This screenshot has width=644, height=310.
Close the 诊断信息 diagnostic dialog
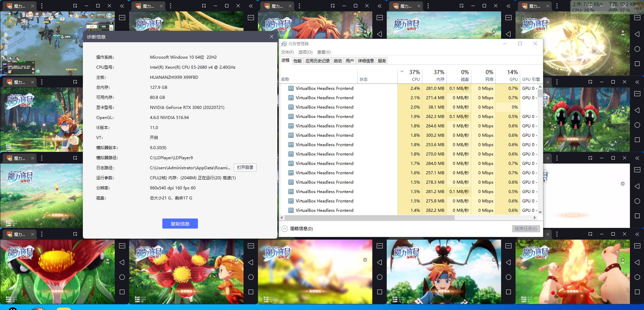pos(271,37)
